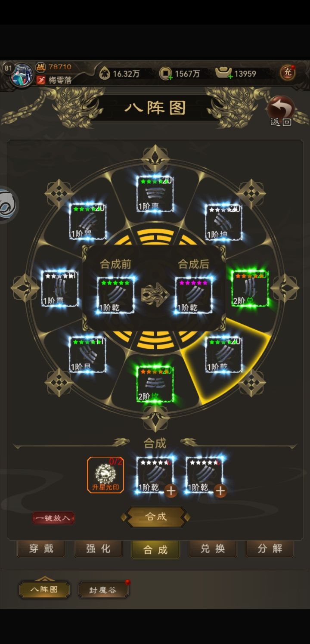Switch to the 兑换 tab
310x644 pixels.
pyautogui.click(x=213, y=549)
